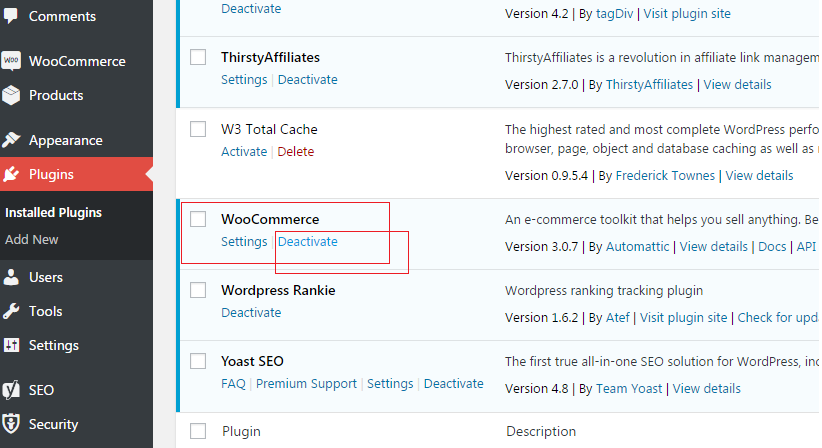Select the W3 Total Cache checkbox
This screenshot has width=822, height=448.
click(198, 129)
